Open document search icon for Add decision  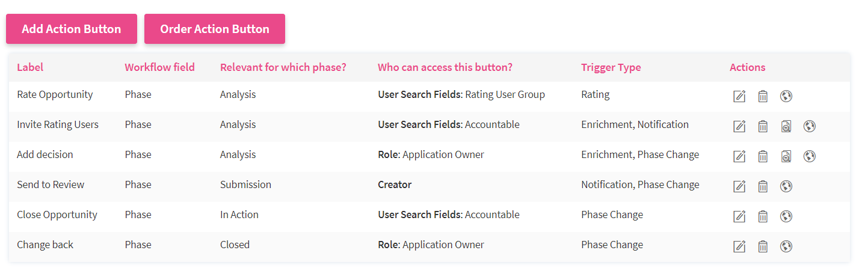(786, 156)
